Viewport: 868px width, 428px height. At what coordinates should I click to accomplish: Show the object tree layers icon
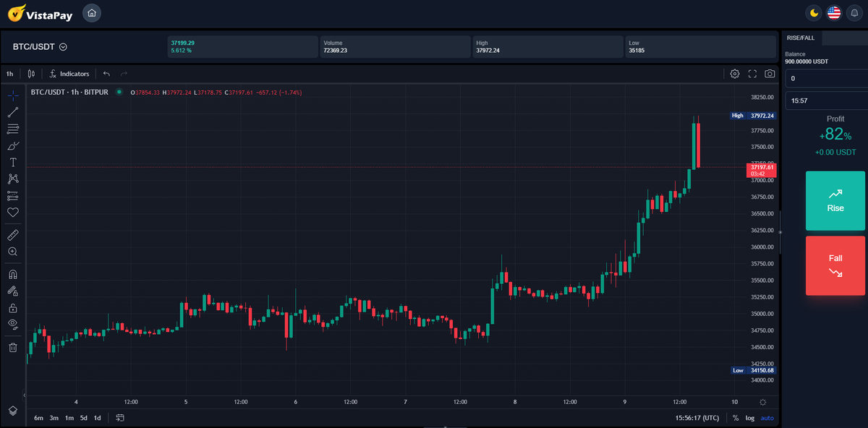[12, 410]
